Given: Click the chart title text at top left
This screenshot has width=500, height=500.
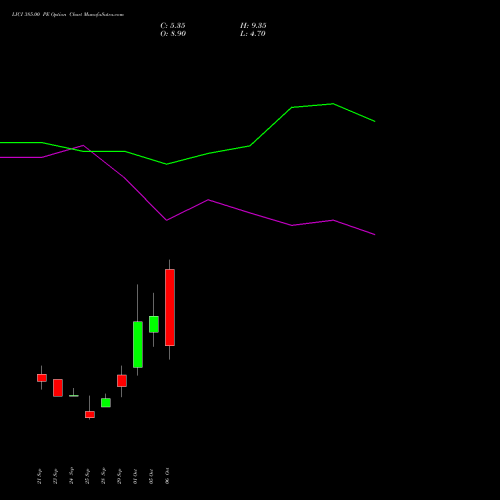Looking at the screenshot, I should click(x=68, y=15).
